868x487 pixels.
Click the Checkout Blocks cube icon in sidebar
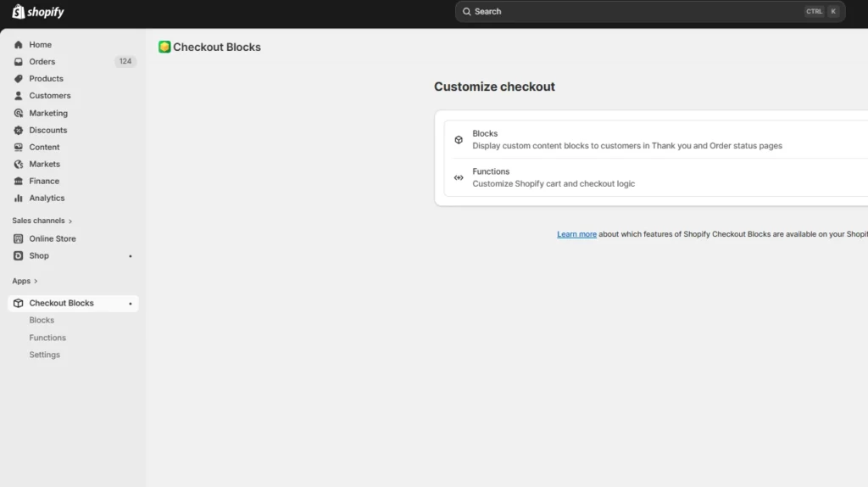(19, 303)
